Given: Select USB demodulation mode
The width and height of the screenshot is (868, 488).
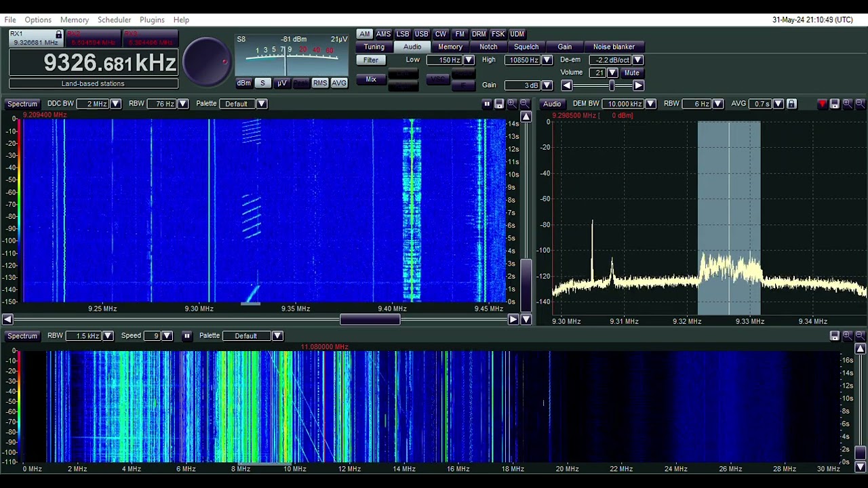Looking at the screenshot, I should (x=422, y=34).
